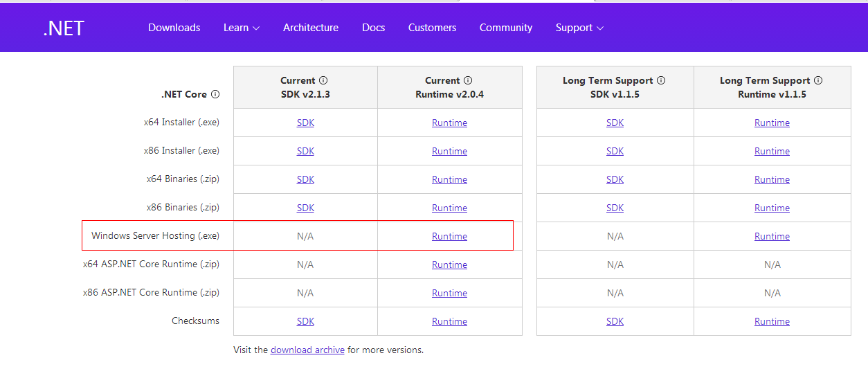Screen dimensions: 868x378
Task: Click the .NET logo in header
Action: click(x=64, y=28)
